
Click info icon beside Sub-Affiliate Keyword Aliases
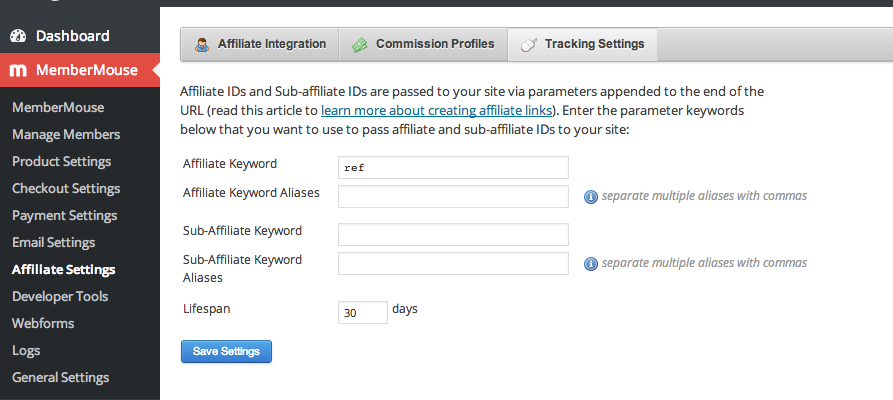[x=591, y=264]
